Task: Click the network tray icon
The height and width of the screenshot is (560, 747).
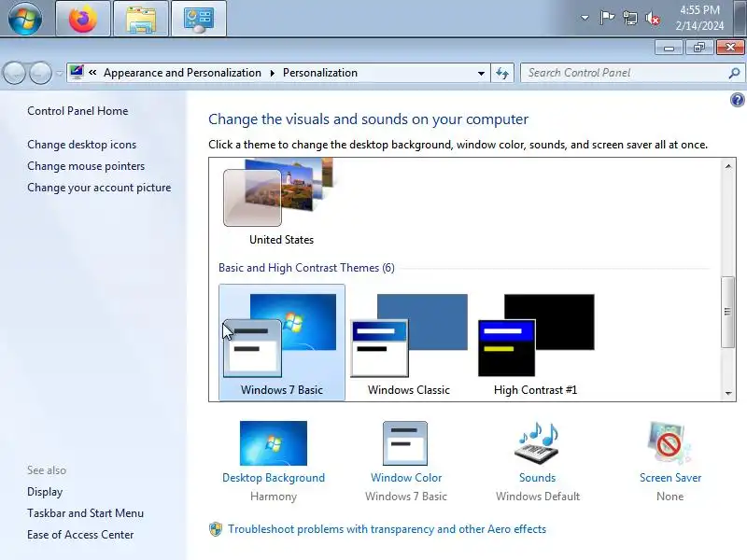Action: click(629, 18)
